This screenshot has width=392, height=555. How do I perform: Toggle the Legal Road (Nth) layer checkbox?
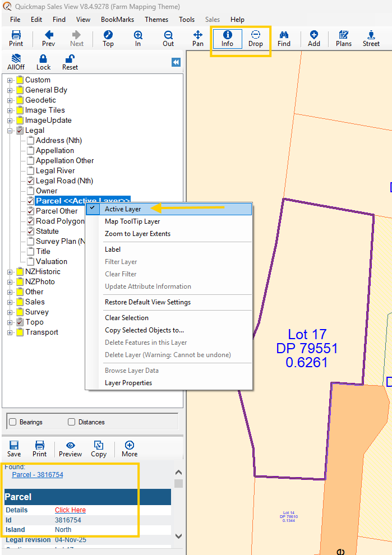(x=31, y=181)
